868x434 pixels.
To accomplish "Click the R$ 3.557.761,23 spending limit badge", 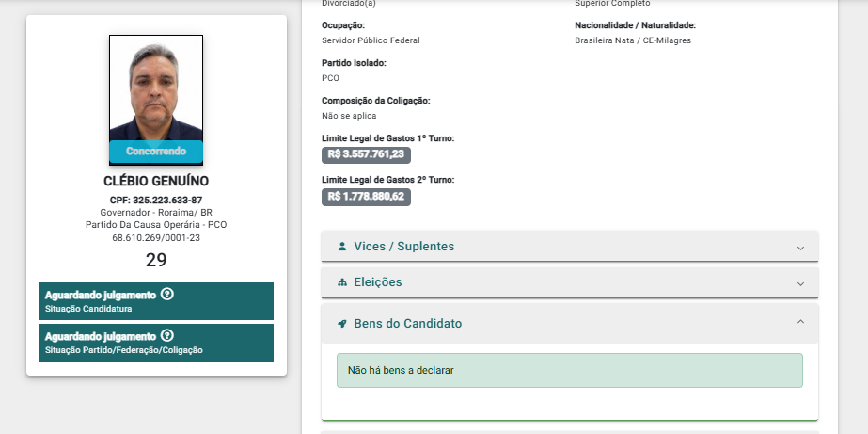I will tap(366, 154).
